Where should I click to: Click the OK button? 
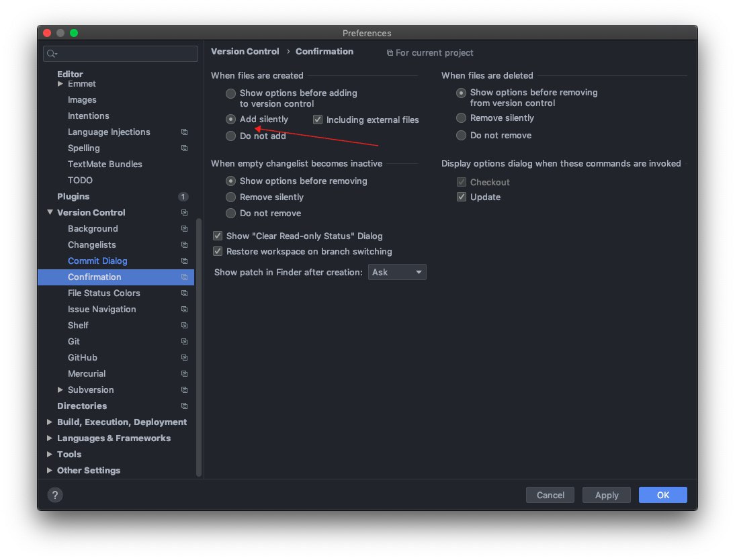click(x=662, y=495)
